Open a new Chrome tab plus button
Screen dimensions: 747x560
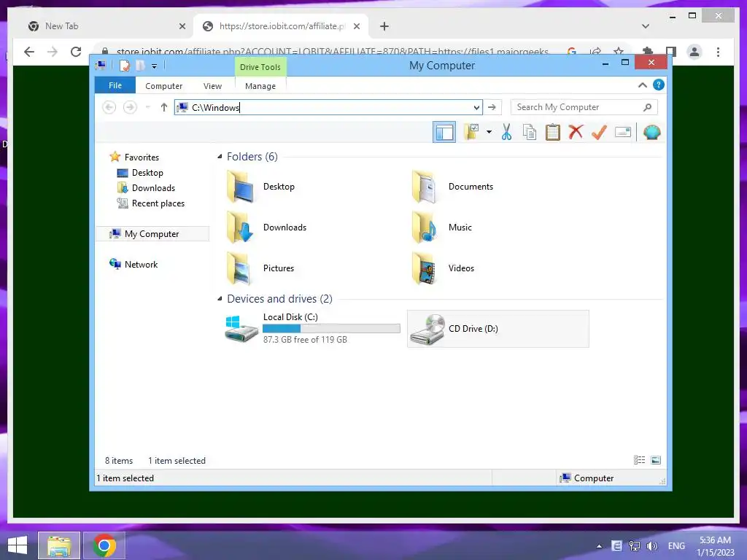[x=384, y=26]
